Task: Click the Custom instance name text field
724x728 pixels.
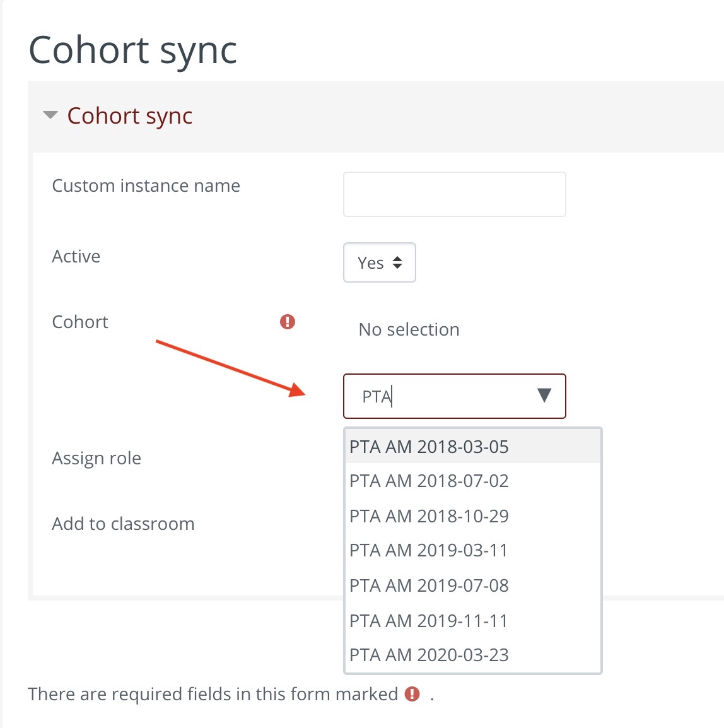Action: (x=454, y=194)
